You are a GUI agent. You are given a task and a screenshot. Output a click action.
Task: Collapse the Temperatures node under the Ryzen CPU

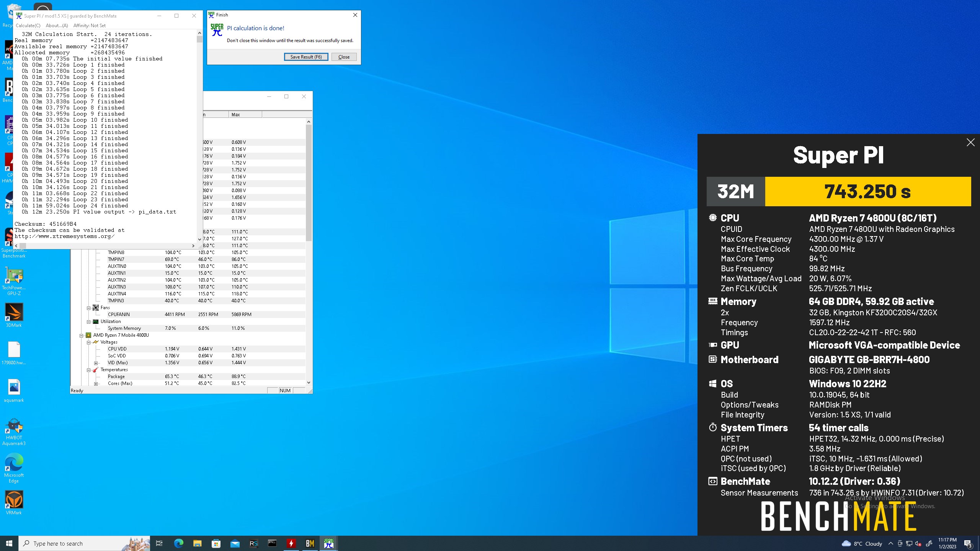[x=88, y=370]
